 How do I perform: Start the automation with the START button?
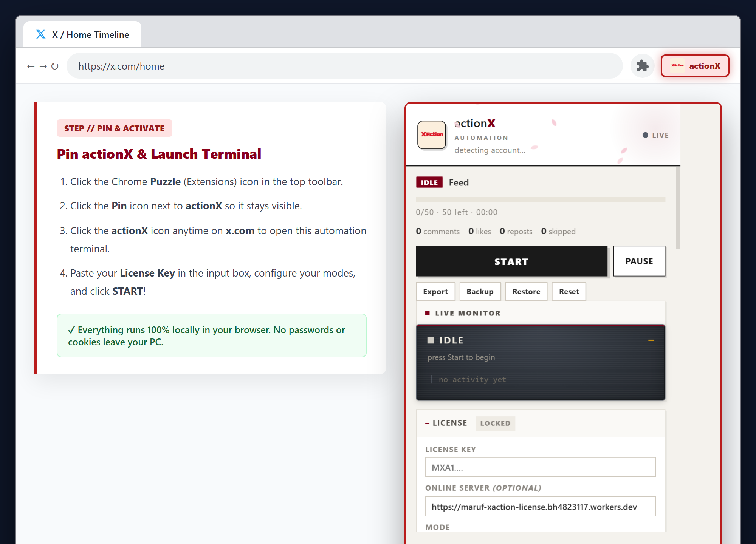point(511,261)
